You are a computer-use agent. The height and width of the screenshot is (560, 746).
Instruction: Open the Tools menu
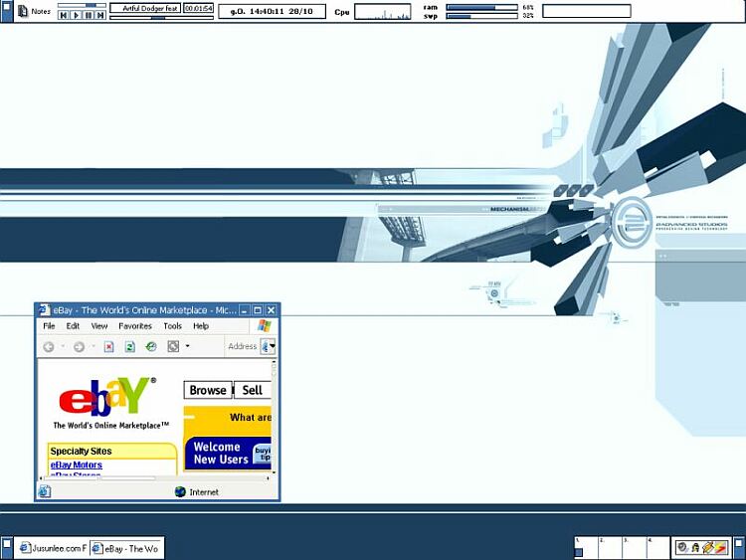[172, 326]
